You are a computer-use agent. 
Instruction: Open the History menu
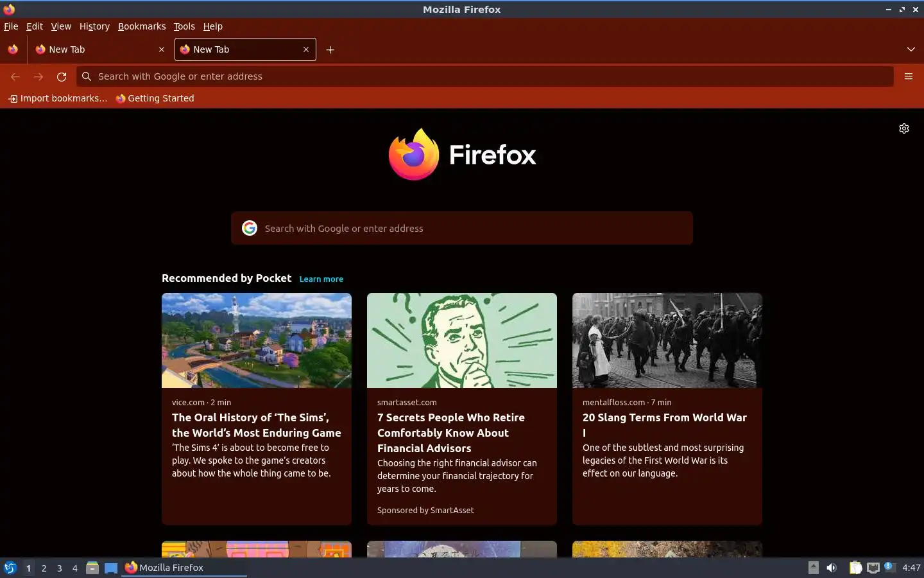[94, 26]
